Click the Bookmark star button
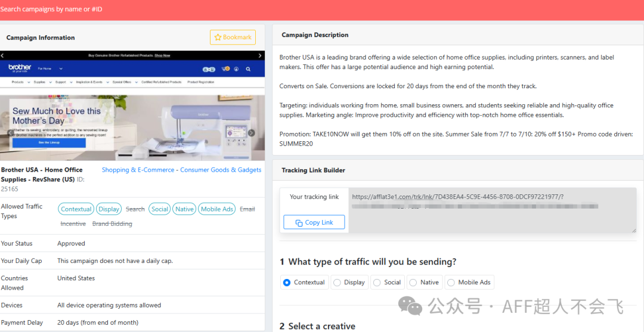The image size is (644, 332). tap(233, 38)
